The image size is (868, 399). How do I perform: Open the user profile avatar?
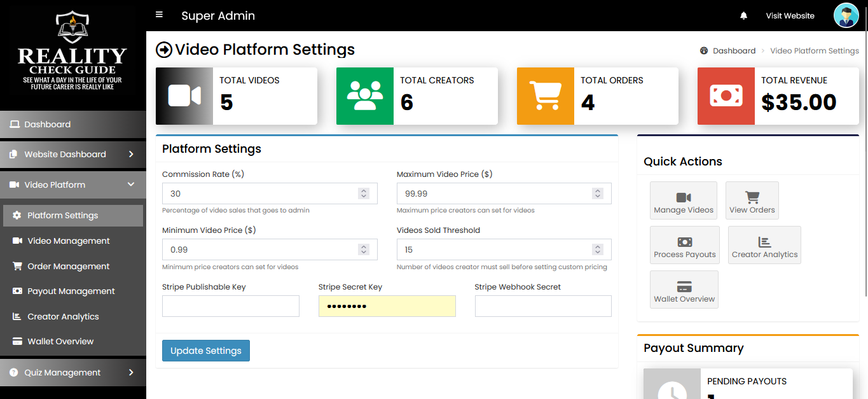coord(846,16)
